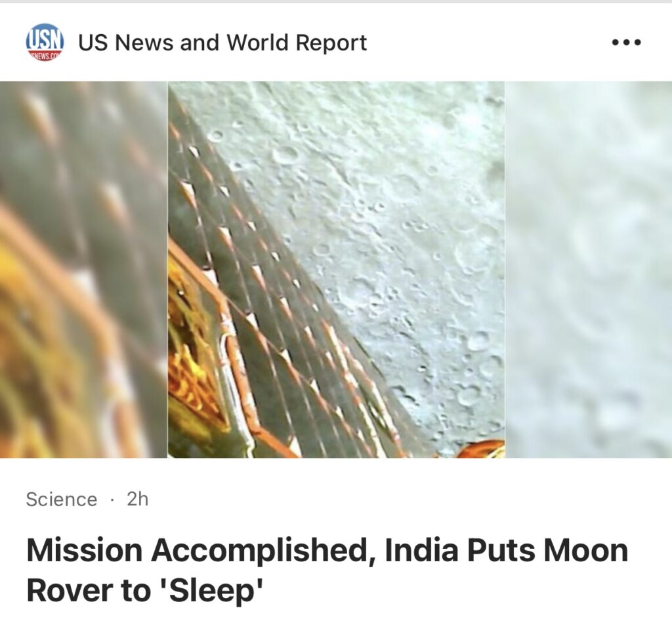Select the Science category label
The image size is (672, 623).
(x=62, y=500)
